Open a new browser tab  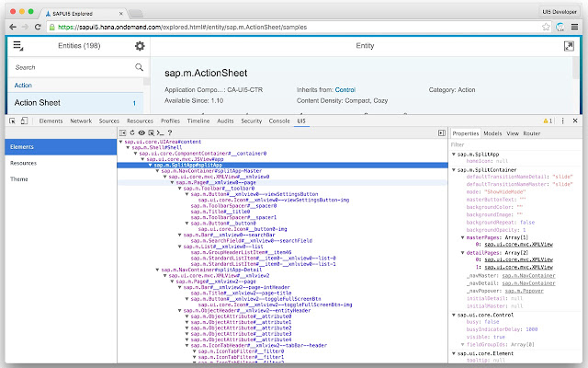[136, 14]
